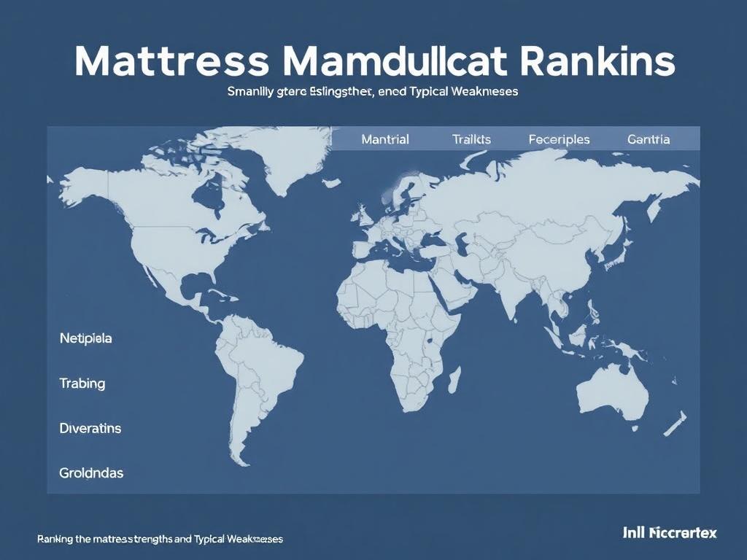Click the subtitle about Typical Weaknieses
747x560 pixels.
pyautogui.click(x=373, y=91)
